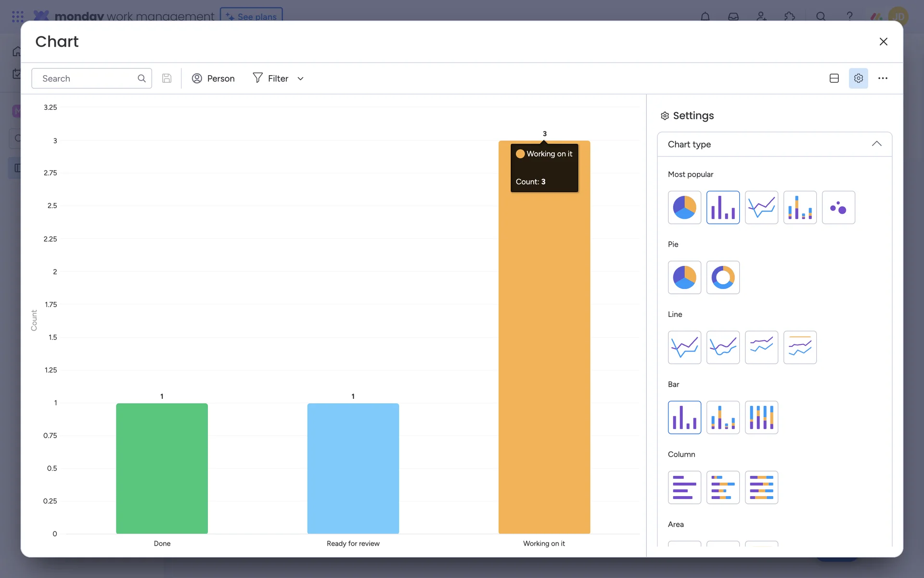Focus the Search input field

(x=87, y=79)
